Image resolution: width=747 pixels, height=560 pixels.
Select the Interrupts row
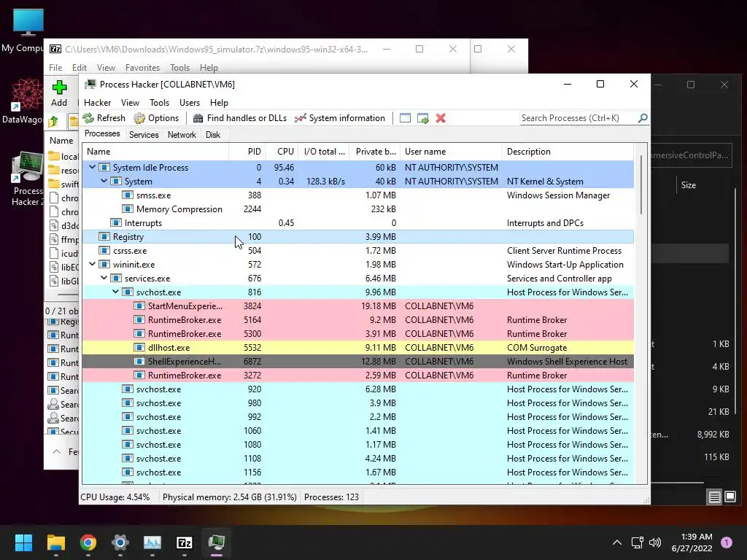tap(357, 223)
